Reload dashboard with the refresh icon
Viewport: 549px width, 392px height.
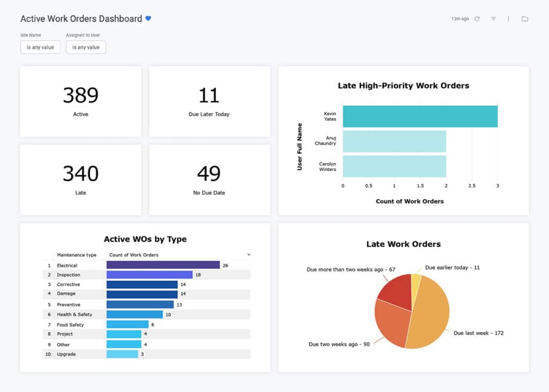pyautogui.click(x=477, y=19)
